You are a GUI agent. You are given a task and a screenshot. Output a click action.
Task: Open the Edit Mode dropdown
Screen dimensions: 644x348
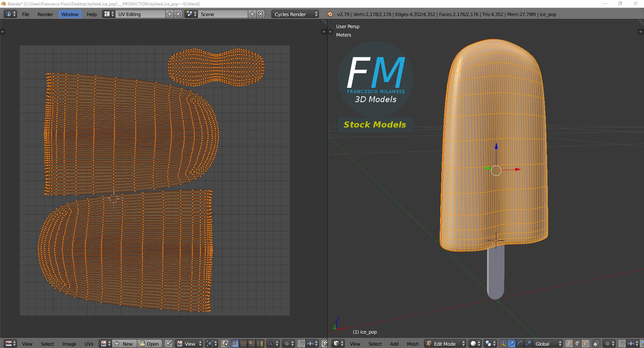pos(445,344)
